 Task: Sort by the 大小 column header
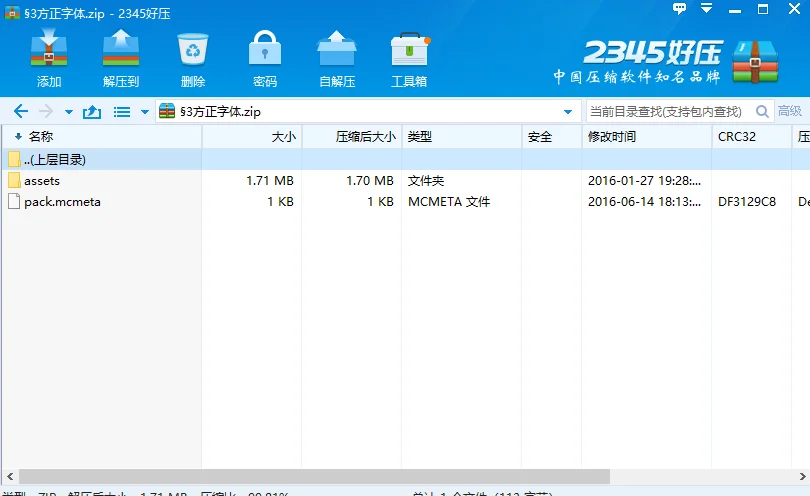tap(252, 137)
